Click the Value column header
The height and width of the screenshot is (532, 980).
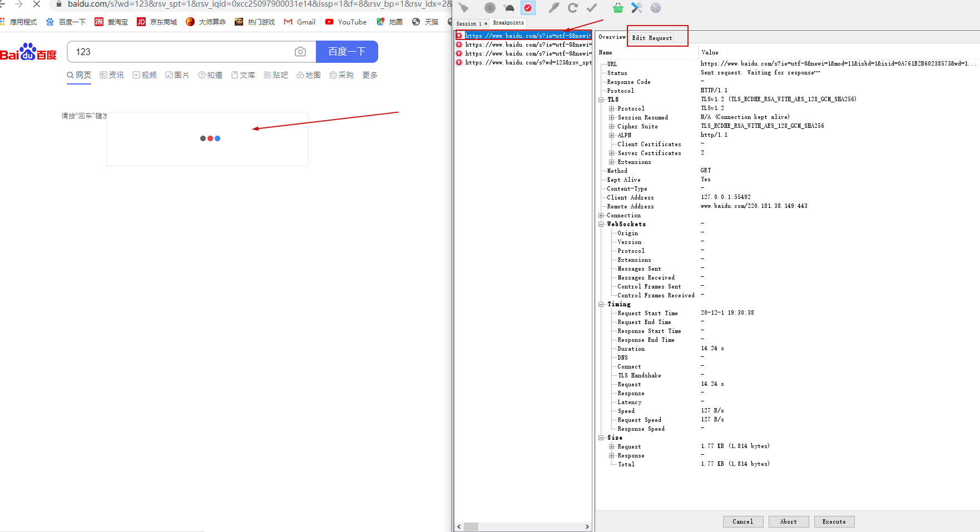point(839,52)
